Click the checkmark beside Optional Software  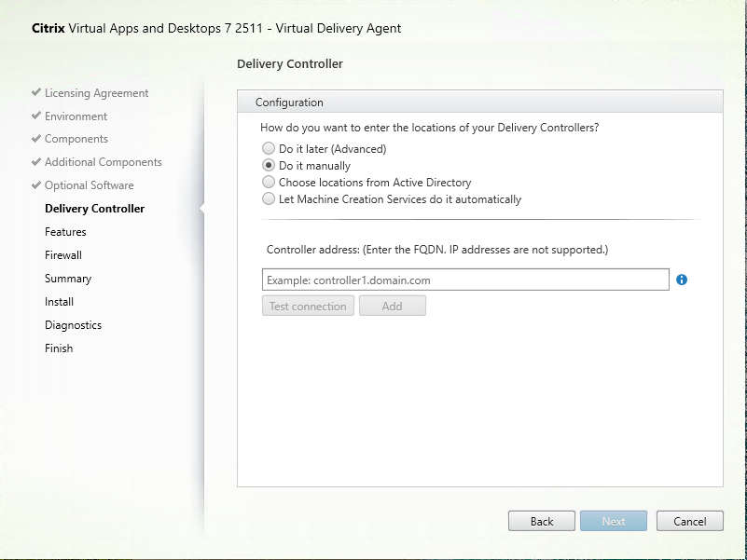pos(36,185)
